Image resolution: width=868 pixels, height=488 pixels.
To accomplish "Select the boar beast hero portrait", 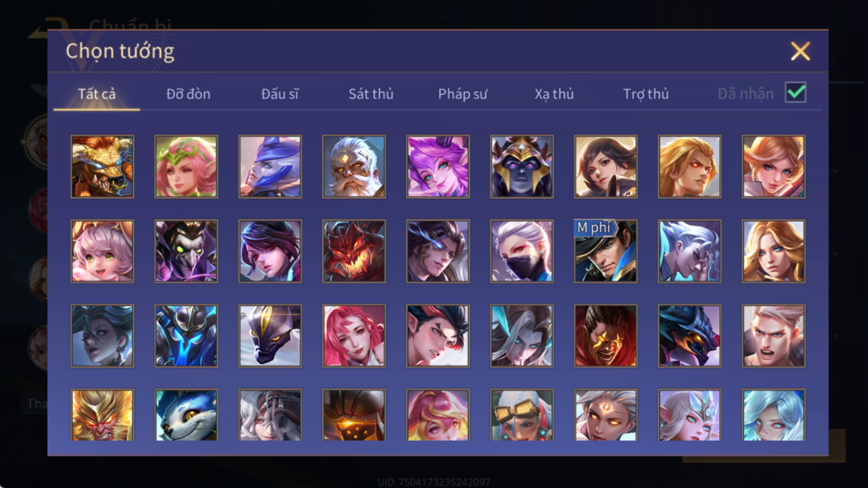I will [x=102, y=167].
